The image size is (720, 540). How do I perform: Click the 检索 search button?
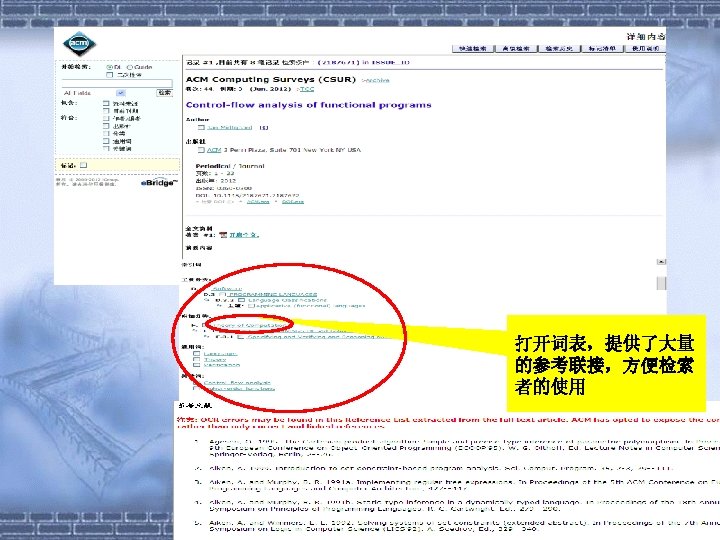click(x=164, y=93)
